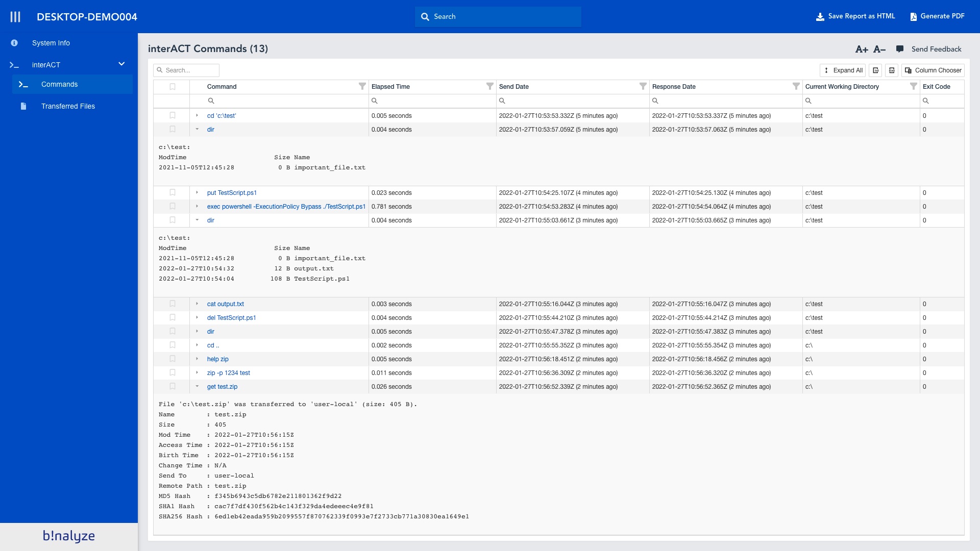Collapse the 'get test.zip' row details
This screenshot has height=551, width=980.
click(x=197, y=387)
